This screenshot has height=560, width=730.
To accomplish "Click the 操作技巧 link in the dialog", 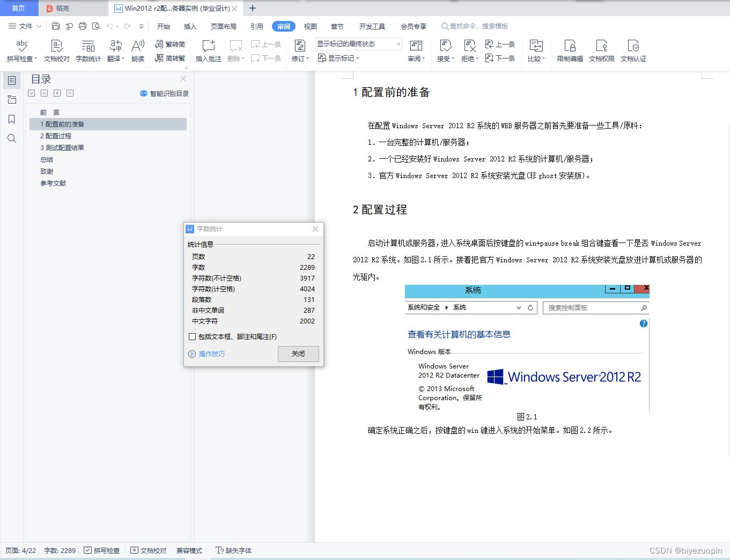I will coord(211,353).
